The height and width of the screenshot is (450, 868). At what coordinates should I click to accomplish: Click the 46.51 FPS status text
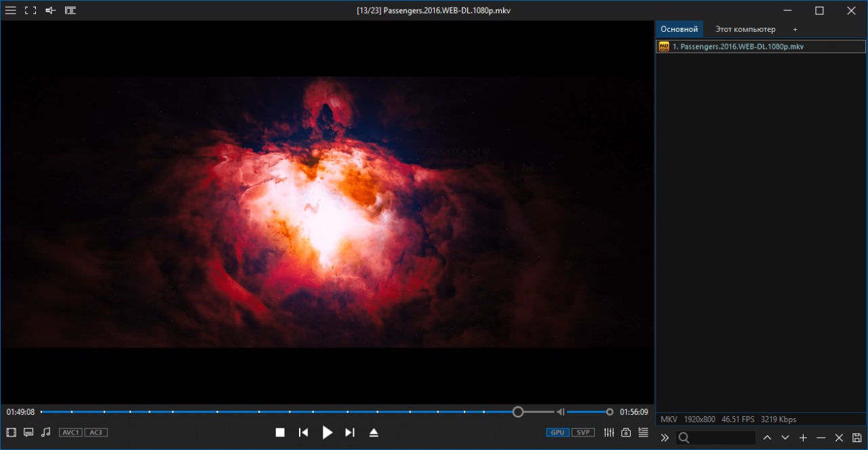tap(738, 420)
